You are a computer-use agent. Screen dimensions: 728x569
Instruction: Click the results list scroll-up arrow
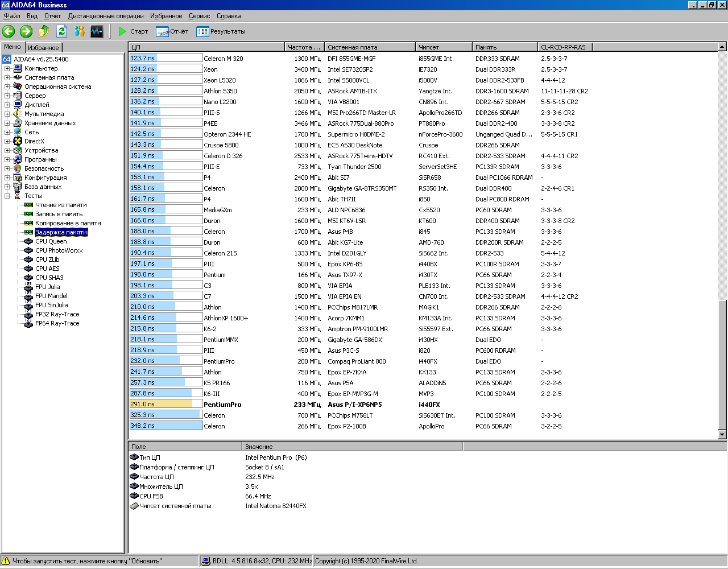pyautogui.click(x=722, y=47)
